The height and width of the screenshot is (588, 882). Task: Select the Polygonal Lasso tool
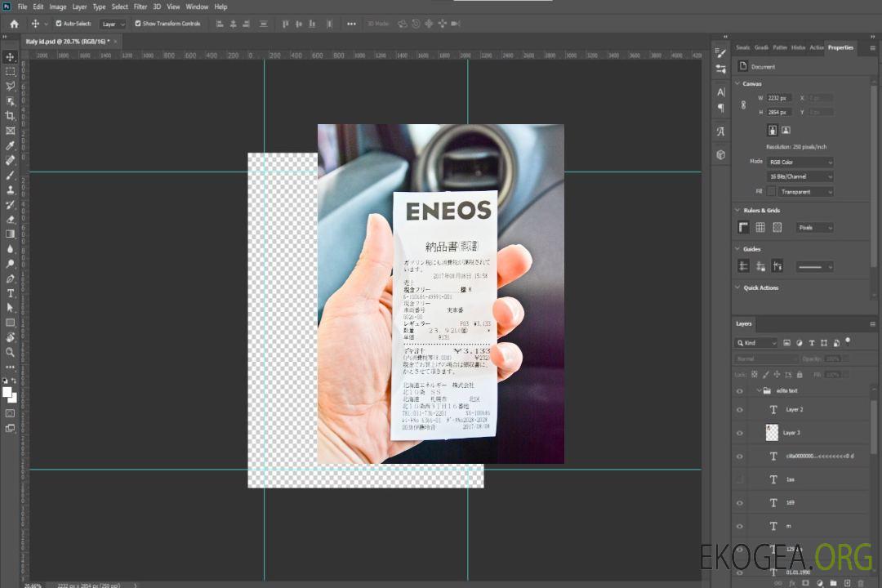coord(10,86)
